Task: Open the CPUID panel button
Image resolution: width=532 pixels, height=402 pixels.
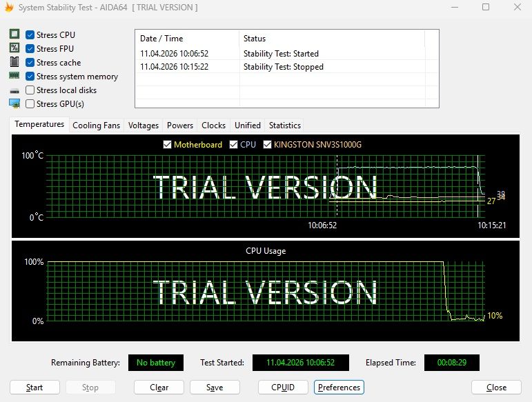Action: [283, 388]
